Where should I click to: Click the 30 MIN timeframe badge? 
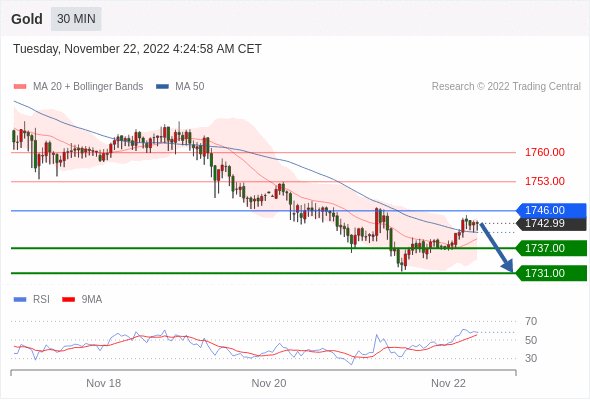(76, 18)
